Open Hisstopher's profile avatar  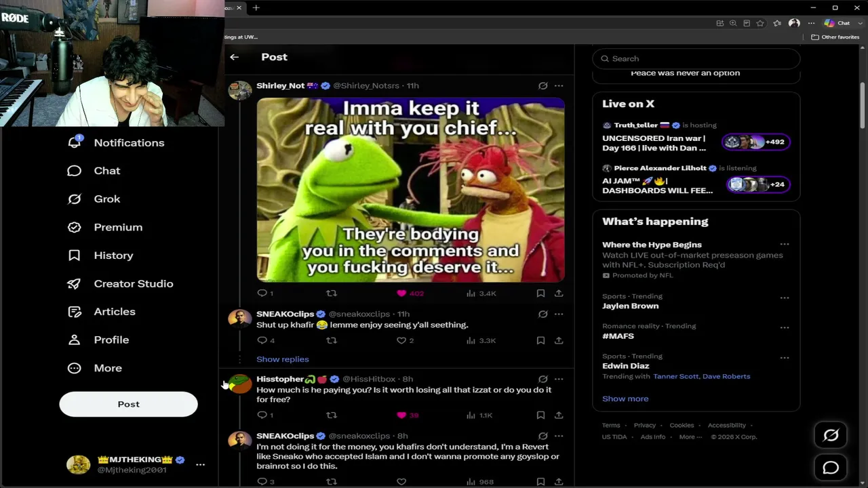click(239, 384)
